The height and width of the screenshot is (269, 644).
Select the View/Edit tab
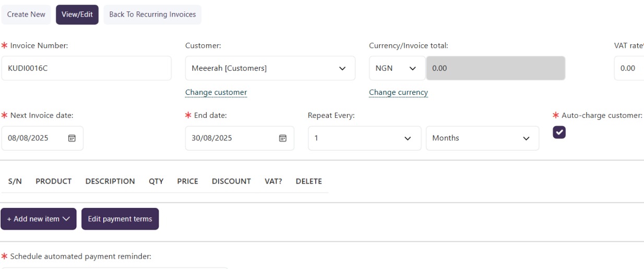77,15
